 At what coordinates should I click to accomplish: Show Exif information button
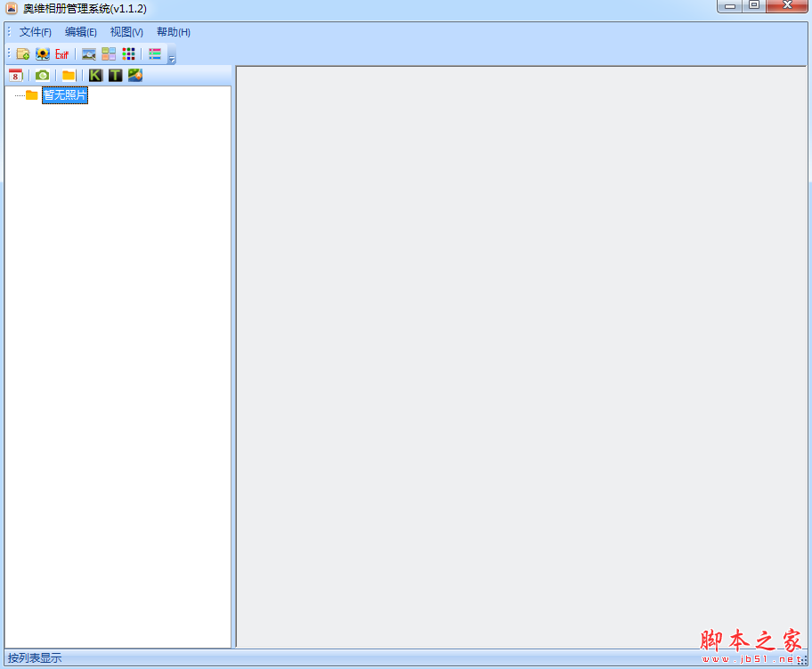[x=61, y=53]
